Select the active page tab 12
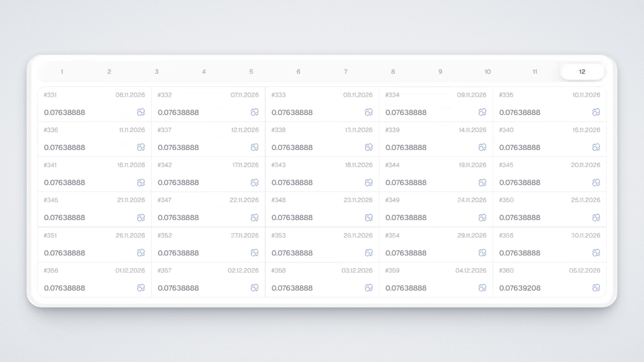 [x=582, y=72]
